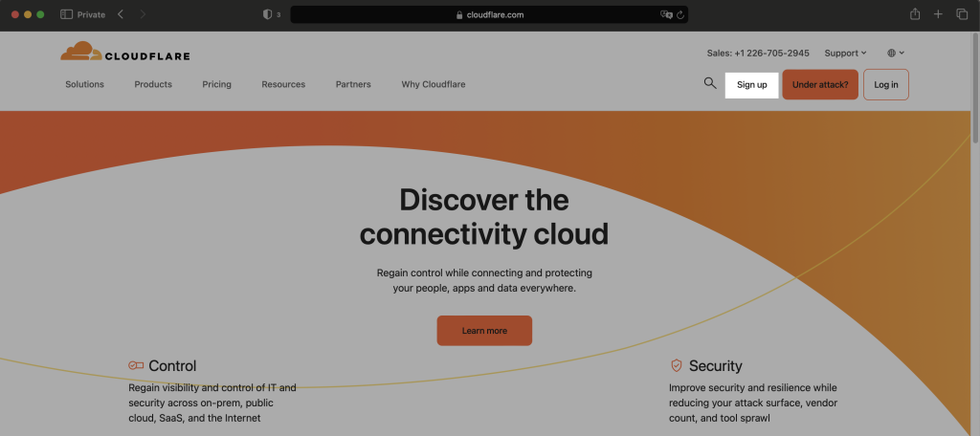Open the Products menu
980x436 pixels.
click(153, 84)
